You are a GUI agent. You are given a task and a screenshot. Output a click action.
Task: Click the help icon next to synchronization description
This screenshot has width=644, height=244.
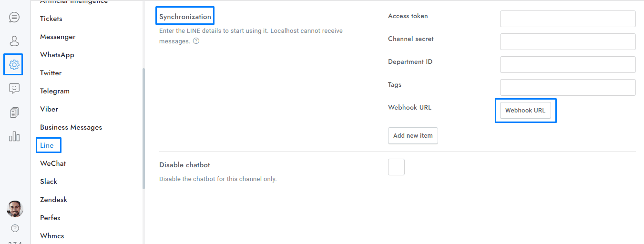(196, 41)
